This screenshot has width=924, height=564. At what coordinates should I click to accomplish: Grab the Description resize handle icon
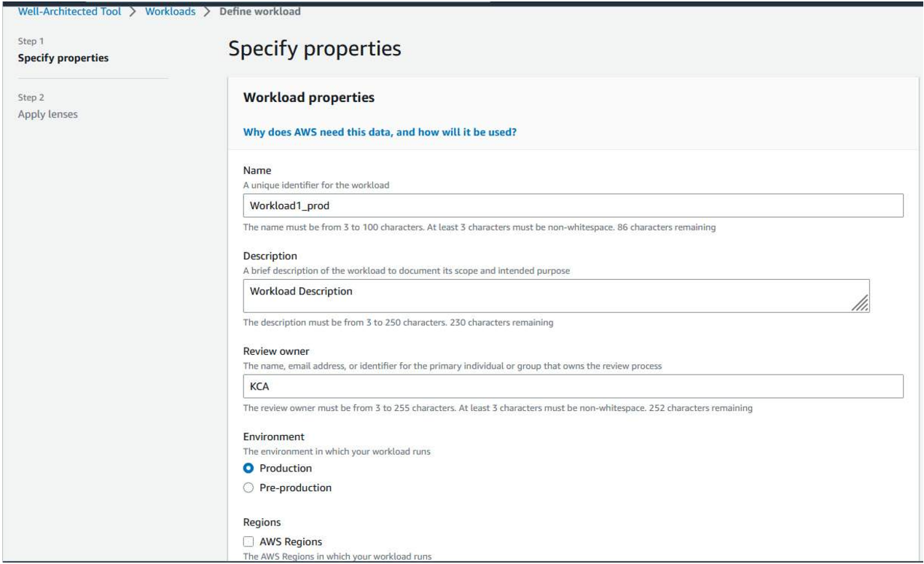point(860,303)
